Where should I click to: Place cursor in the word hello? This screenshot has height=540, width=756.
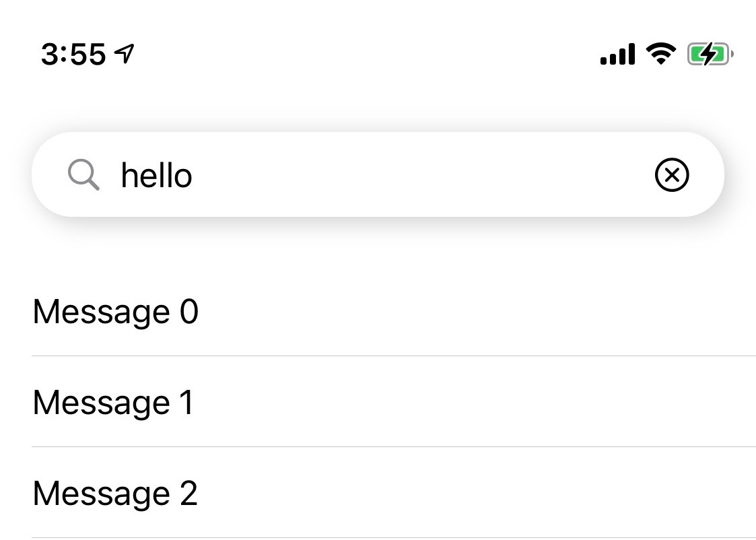click(156, 175)
